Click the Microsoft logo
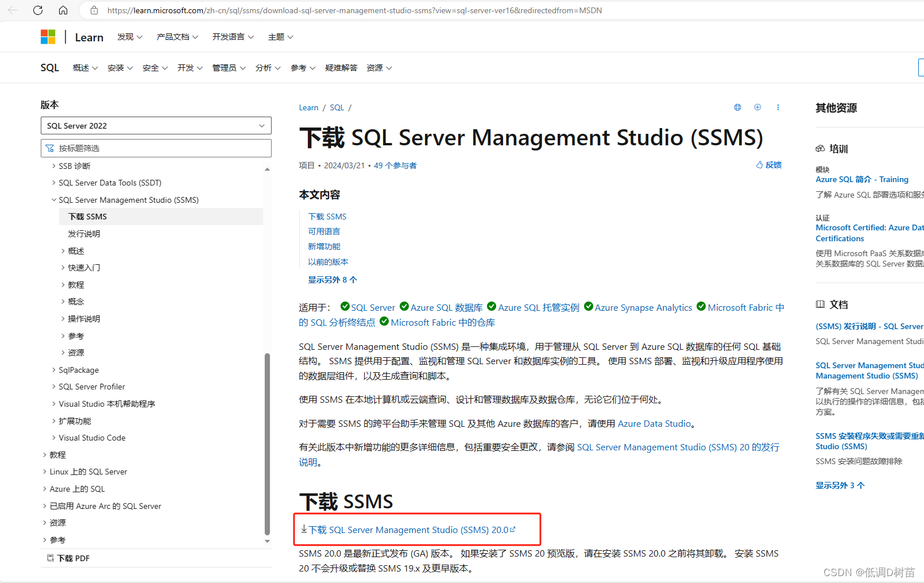 [48, 37]
